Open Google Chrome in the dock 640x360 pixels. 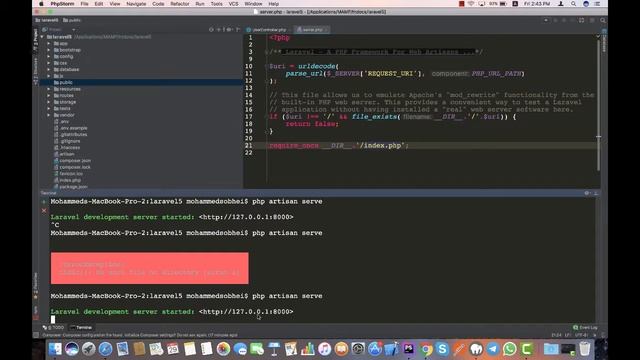(x=425, y=349)
